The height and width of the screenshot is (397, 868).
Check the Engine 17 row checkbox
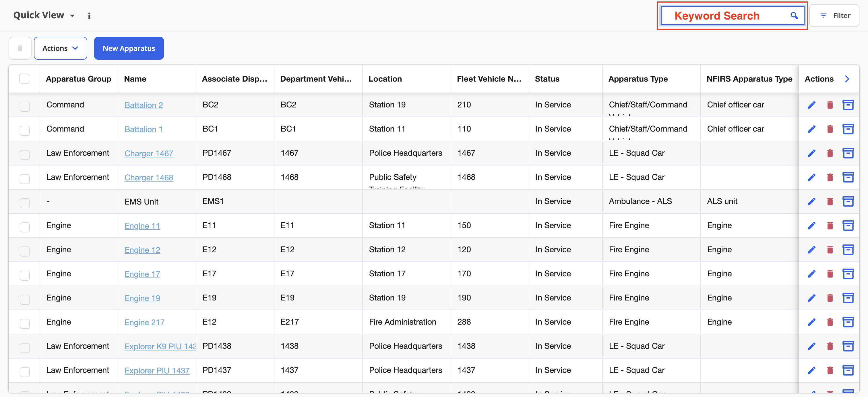(25, 275)
